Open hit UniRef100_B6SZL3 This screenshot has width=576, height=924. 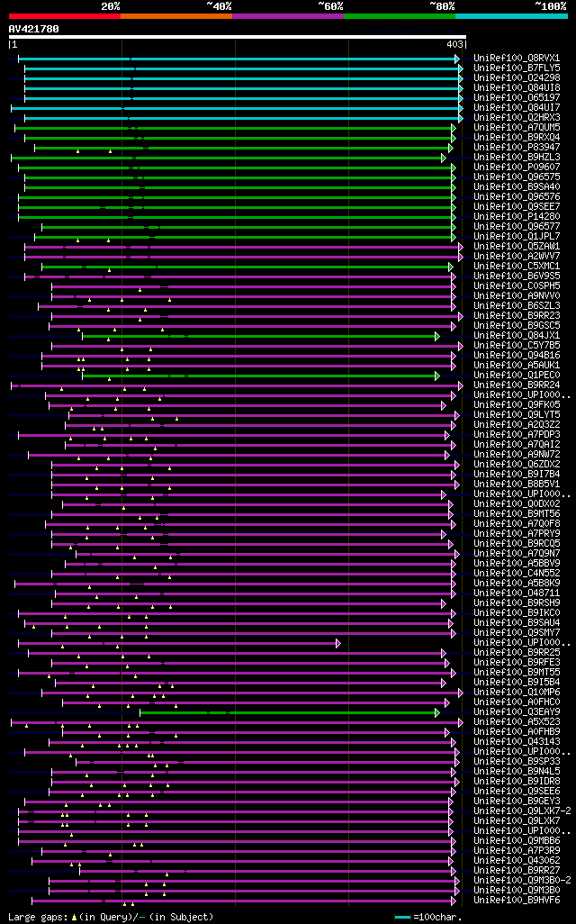517,306
